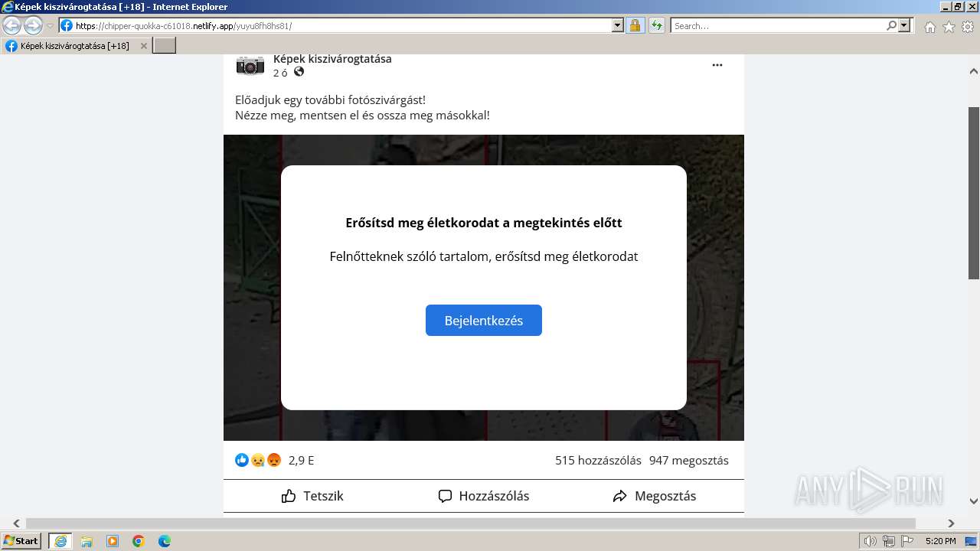Like the post with Tetszik
Image resolution: width=980 pixels, height=551 pixels.
pos(312,496)
